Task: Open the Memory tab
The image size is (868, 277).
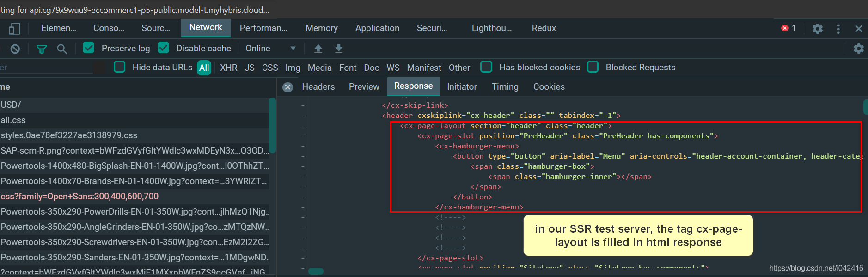Action: 322,28
